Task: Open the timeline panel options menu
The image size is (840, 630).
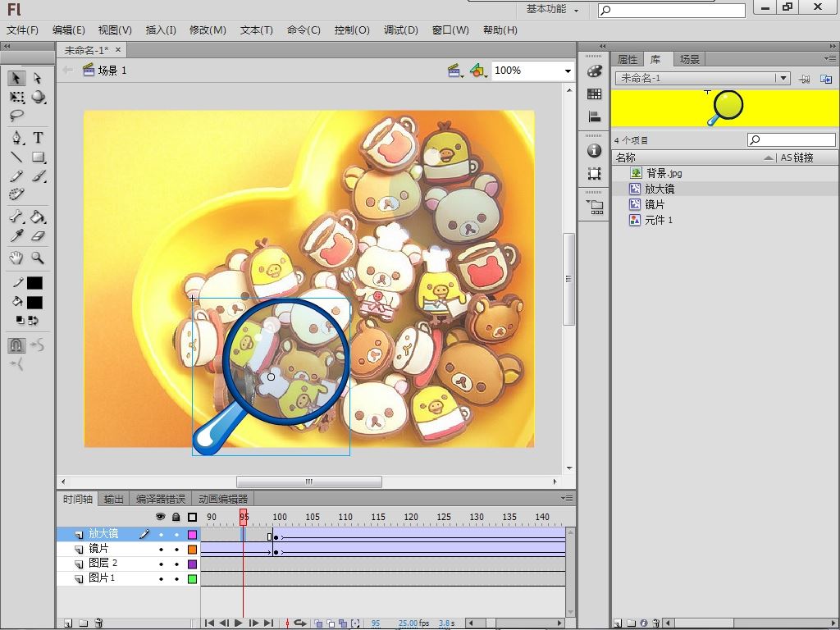Action: pyautogui.click(x=567, y=498)
